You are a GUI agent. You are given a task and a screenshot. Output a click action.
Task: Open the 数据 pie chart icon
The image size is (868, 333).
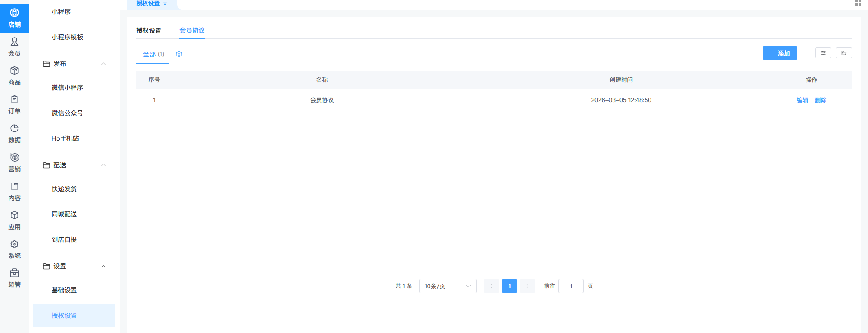(14, 128)
